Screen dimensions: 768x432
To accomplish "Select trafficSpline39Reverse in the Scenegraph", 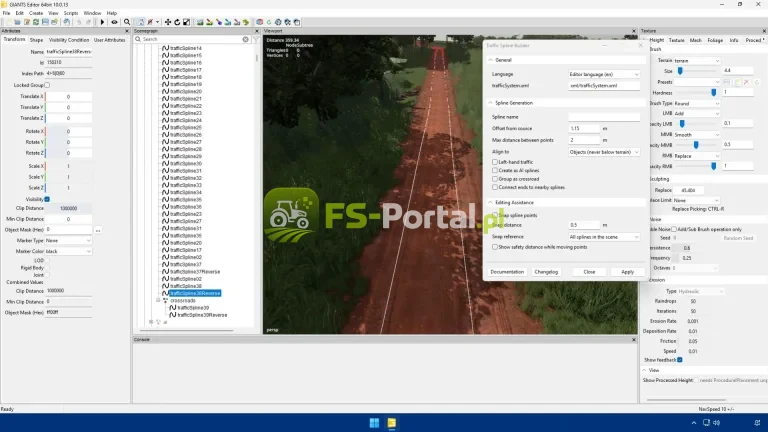I will [202, 315].
